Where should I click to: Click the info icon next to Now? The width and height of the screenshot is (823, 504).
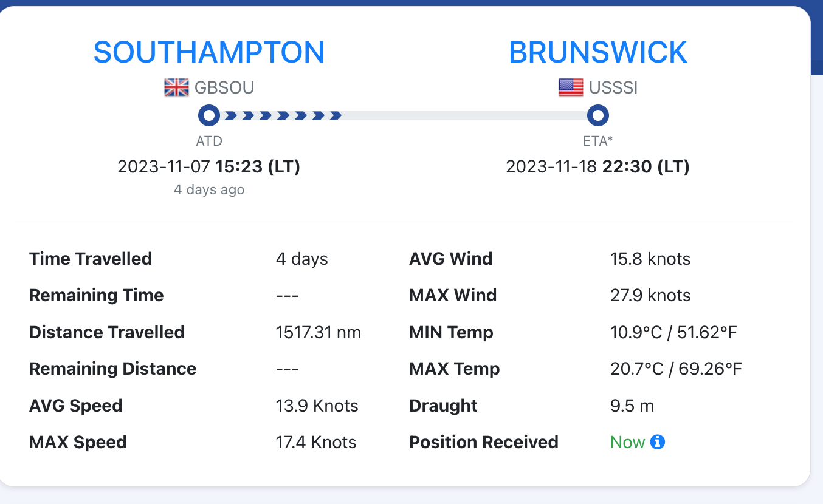658,442
